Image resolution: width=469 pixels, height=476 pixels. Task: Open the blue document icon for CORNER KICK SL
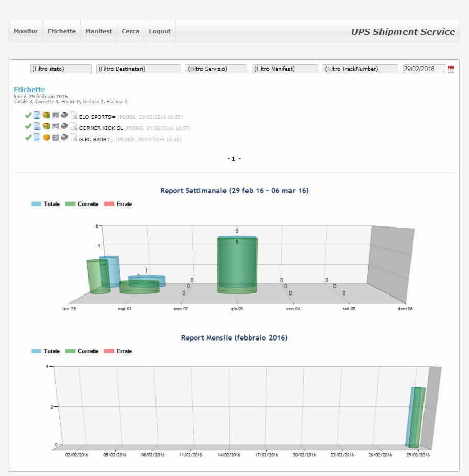37,126
